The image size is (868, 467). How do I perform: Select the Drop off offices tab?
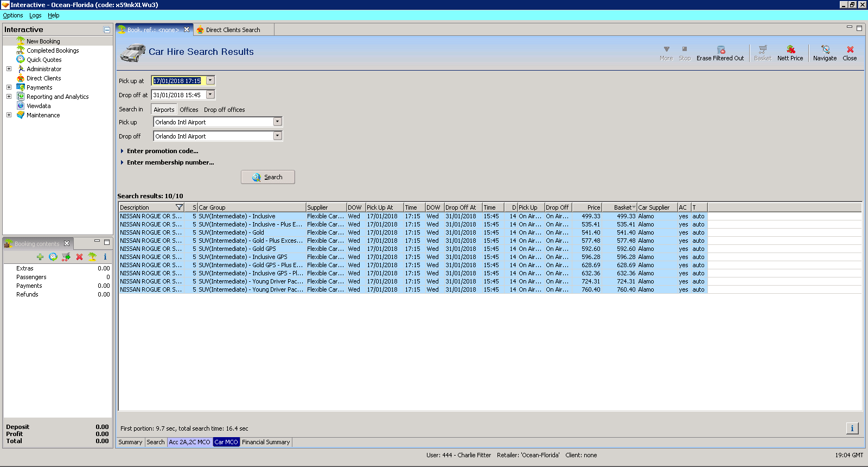pyautogui.click(x=224, y=110)
